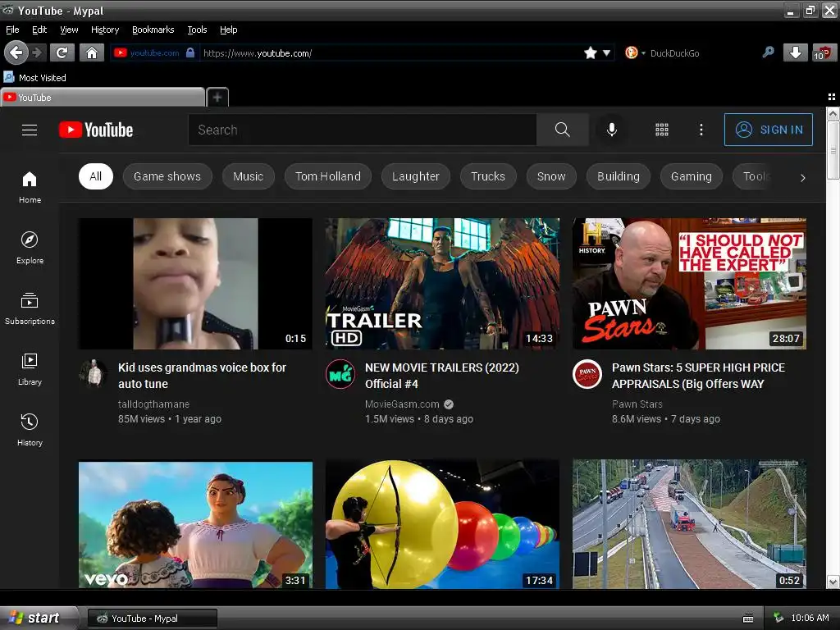Bookmark this page with the star icon

coord(591,52)
